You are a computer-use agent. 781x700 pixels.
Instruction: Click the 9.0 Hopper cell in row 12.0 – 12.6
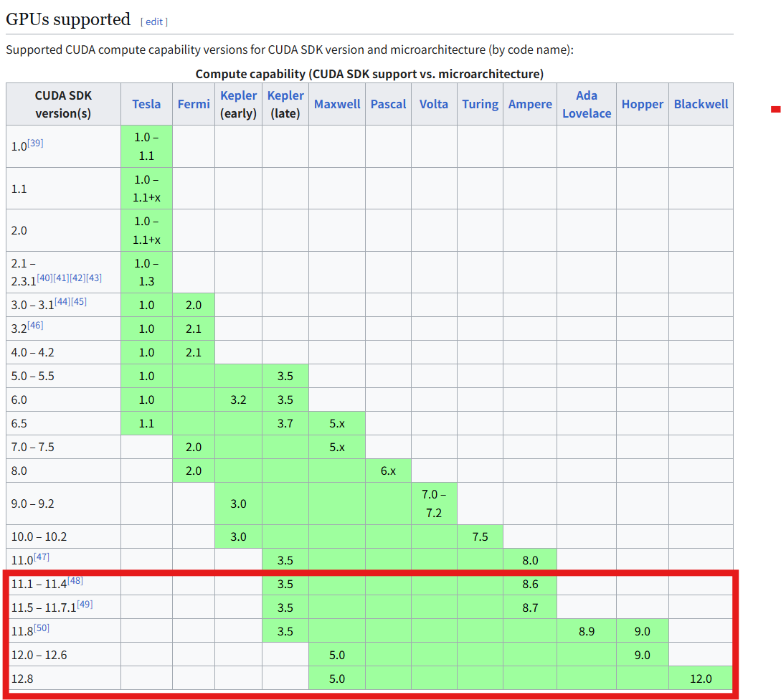point(643,655)
